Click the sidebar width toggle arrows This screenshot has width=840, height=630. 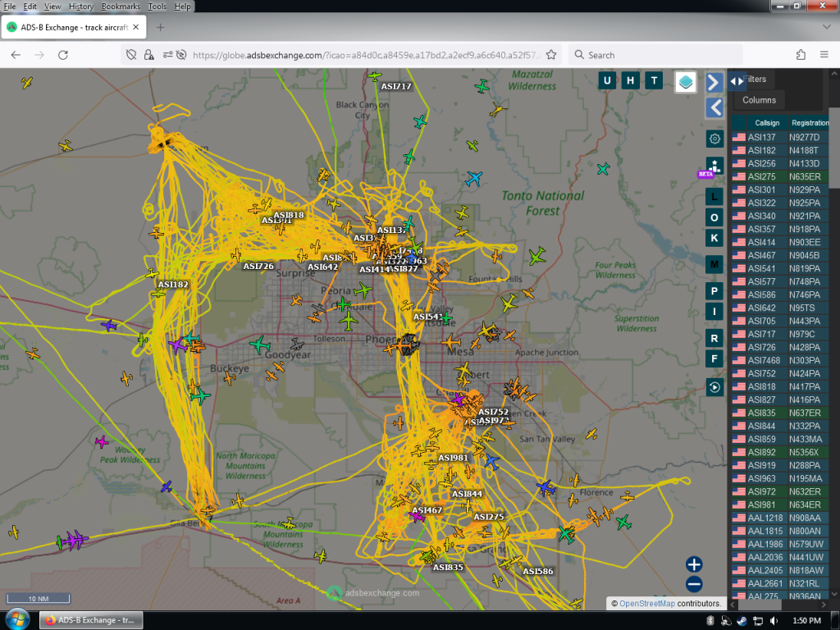coord(737,81)
